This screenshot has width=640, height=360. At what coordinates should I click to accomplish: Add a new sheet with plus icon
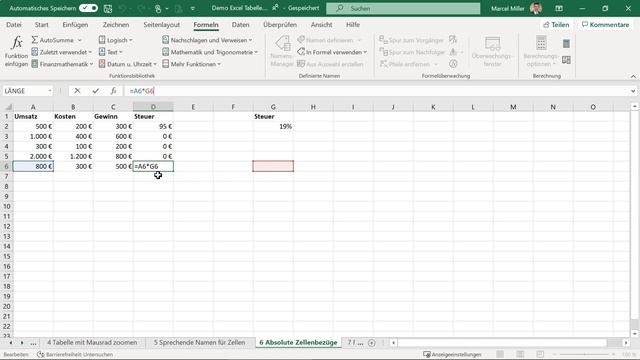click(371, 343)
